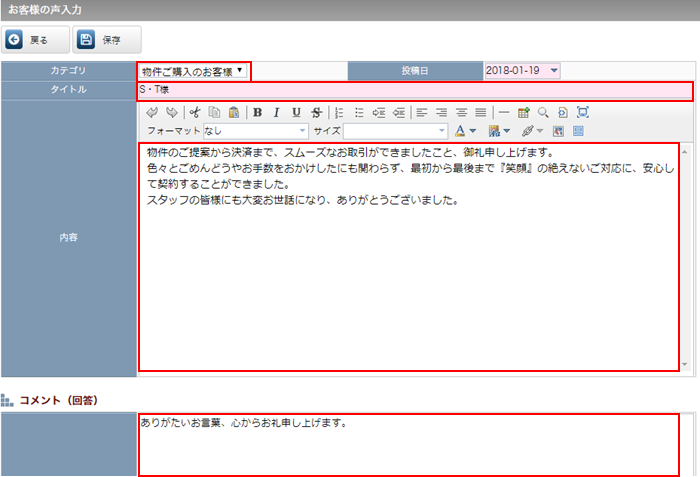Click the first indent arrow icon

click(379, 113)
